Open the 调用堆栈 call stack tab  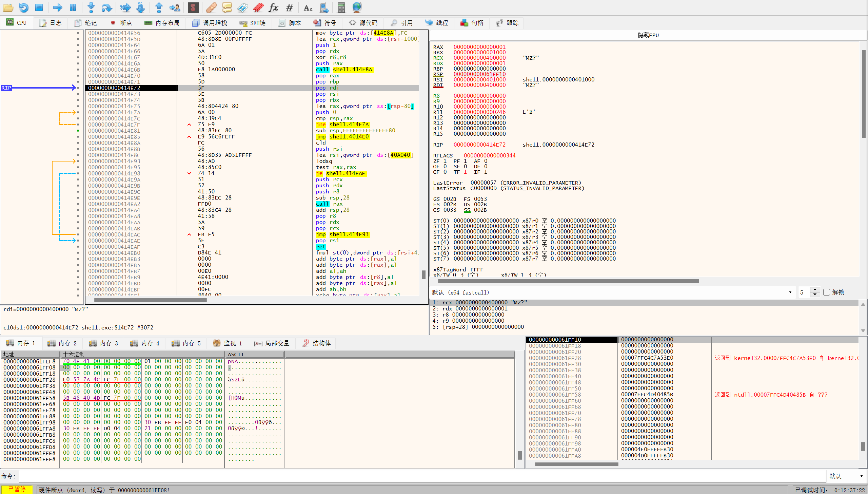click(x=210, y=23)
